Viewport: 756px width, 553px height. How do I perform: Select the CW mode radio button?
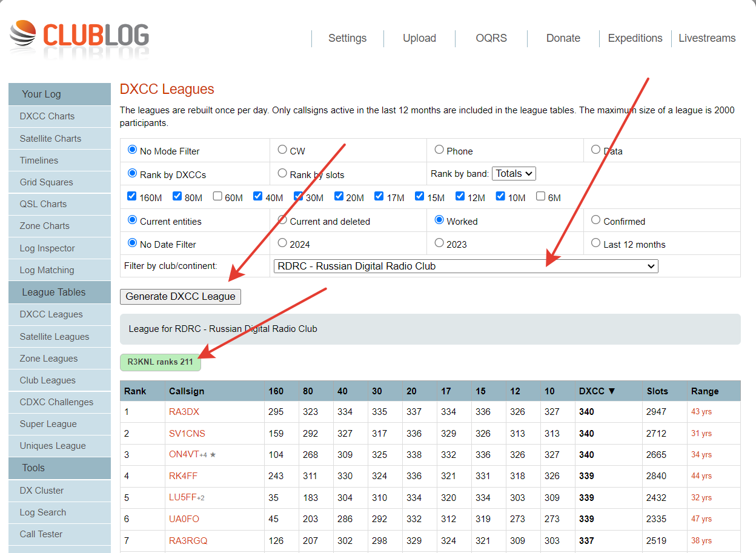282,150
